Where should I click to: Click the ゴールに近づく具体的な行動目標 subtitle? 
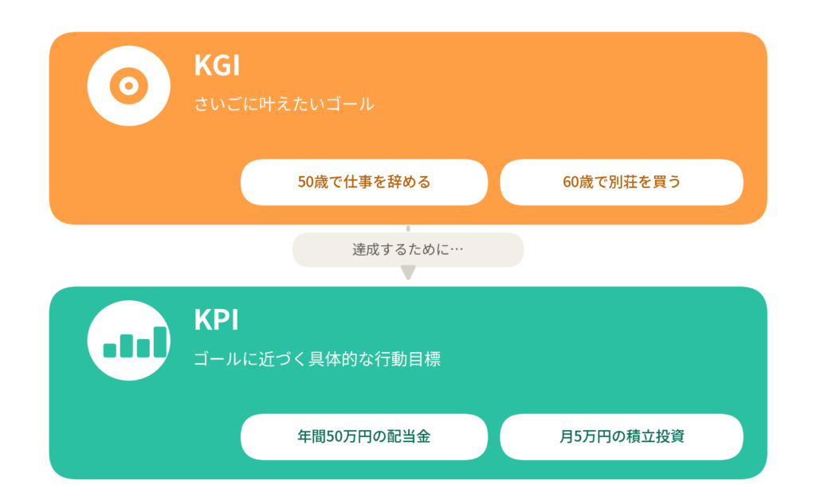(317, 359)
